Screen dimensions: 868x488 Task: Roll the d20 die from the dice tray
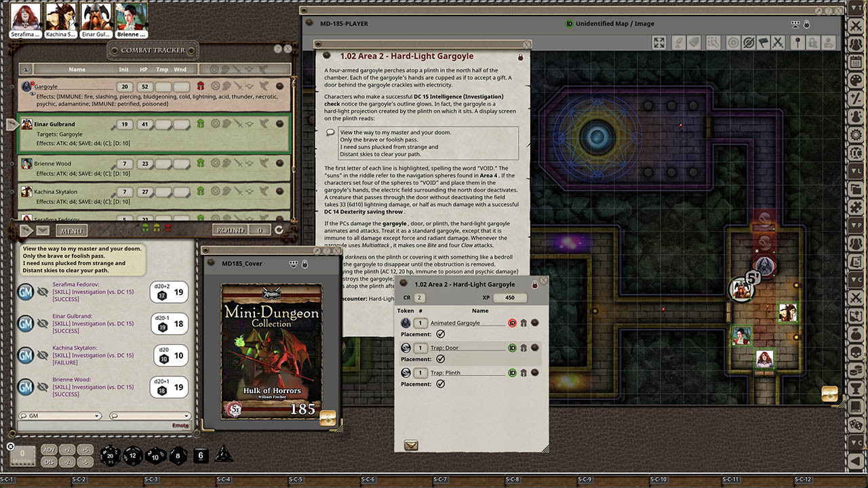(x=111, y=456)
